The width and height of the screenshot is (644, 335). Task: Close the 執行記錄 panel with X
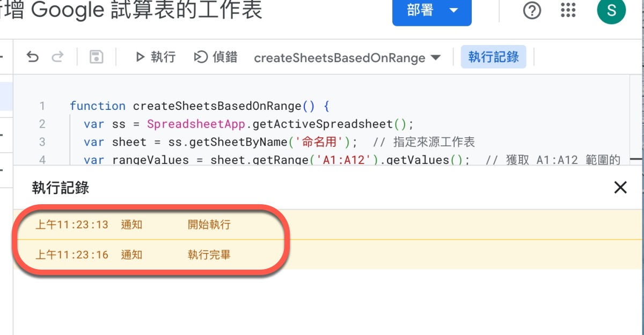click(620, 187)
